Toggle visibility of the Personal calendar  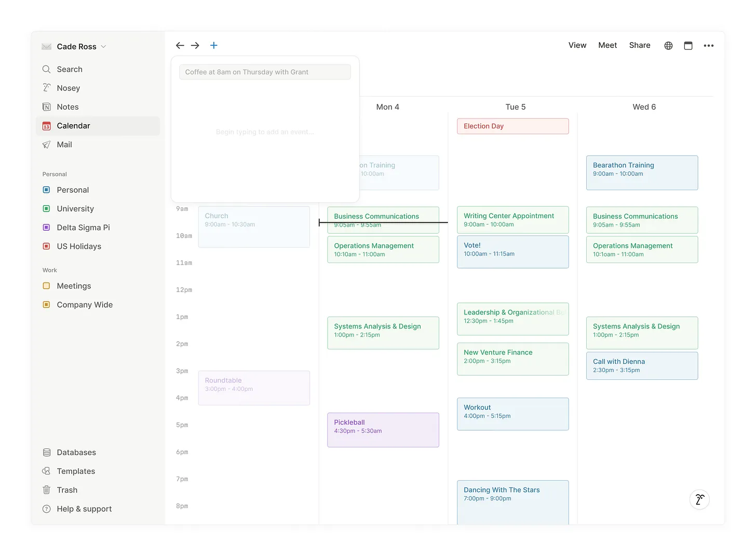coord(46,190)
